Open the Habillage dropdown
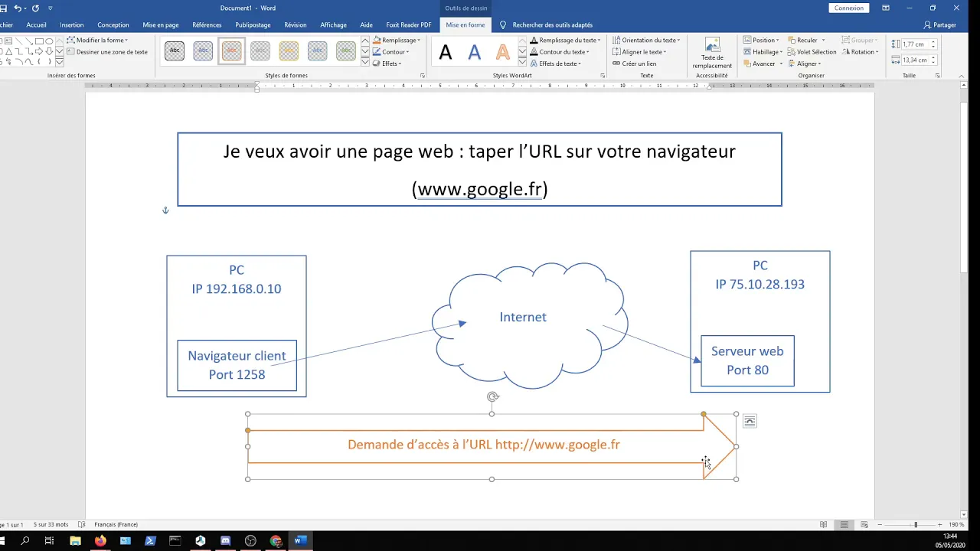This screenshot has height=551, width=980. [x=763, y=52]
